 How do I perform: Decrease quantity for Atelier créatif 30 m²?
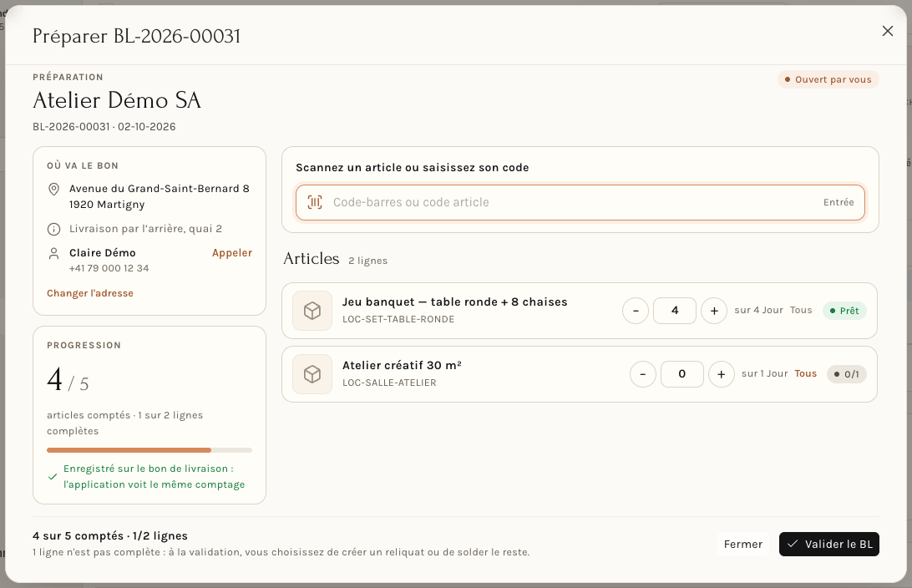coord(643,374)
